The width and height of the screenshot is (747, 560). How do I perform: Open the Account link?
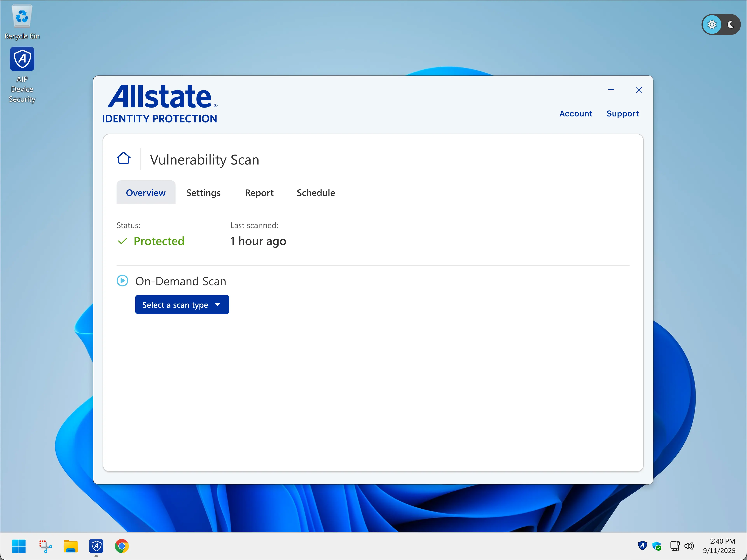coord(576,114)
